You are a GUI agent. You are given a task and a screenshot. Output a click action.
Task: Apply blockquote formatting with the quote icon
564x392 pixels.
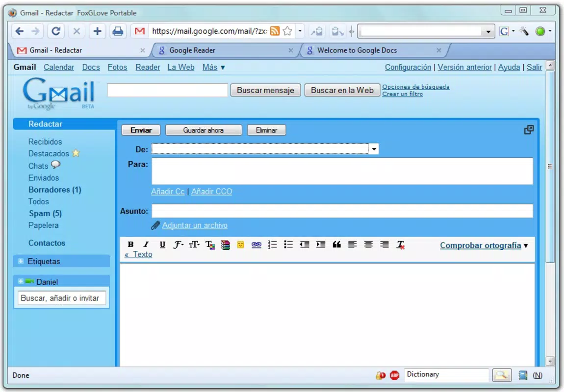tap(336, 245)
